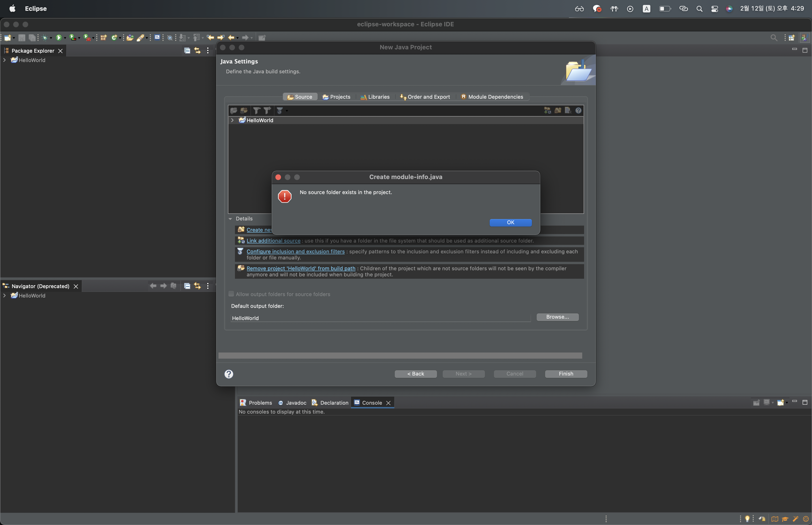
Task: Open macOS Spotlight search in menu bar
Action: (699, 8)
